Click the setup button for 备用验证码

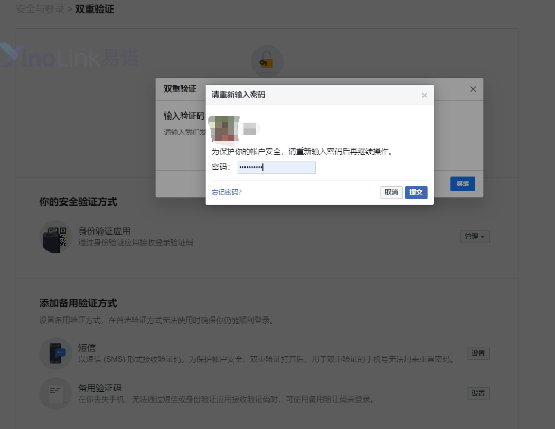478,393
